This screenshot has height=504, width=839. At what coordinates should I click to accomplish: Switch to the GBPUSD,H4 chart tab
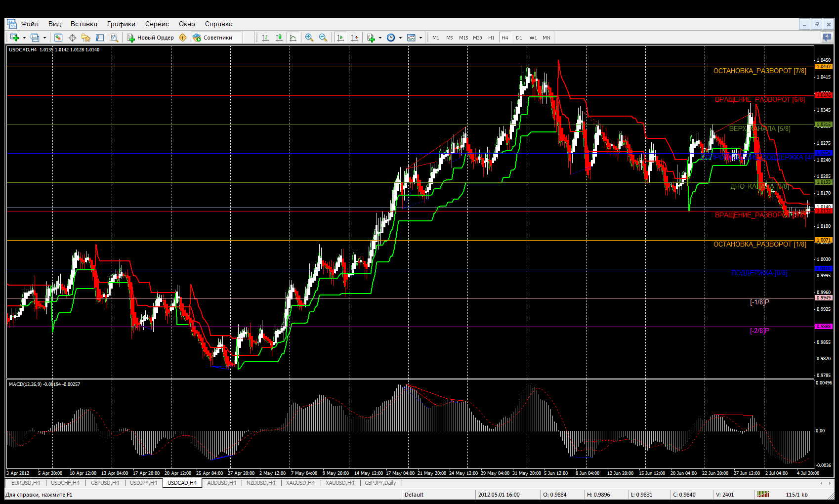105,483
